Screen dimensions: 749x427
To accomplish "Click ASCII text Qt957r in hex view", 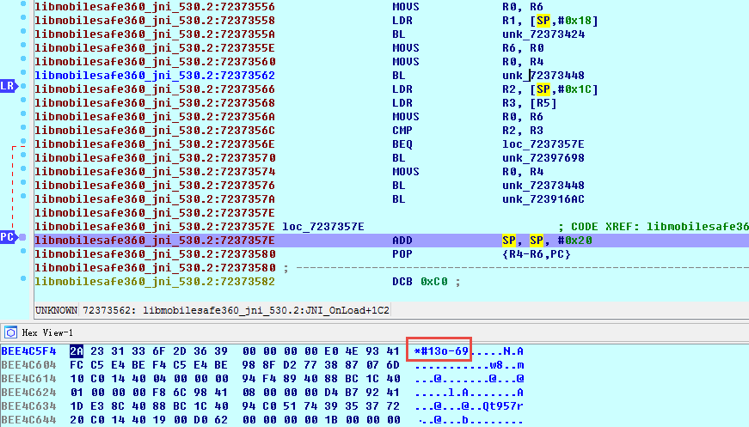I will coord(503,406).
